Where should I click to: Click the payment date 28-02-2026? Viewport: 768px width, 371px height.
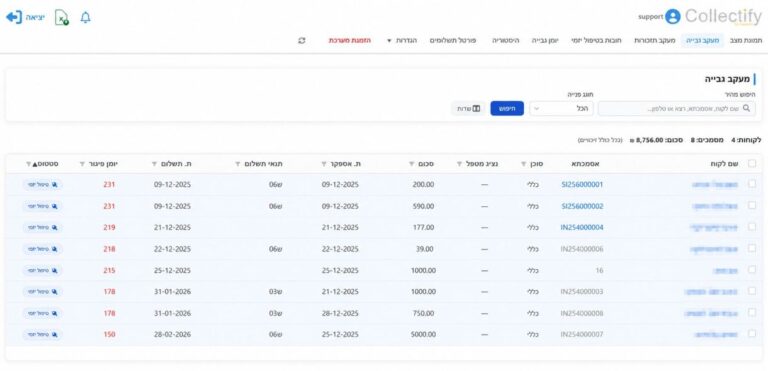coord(172,334)
